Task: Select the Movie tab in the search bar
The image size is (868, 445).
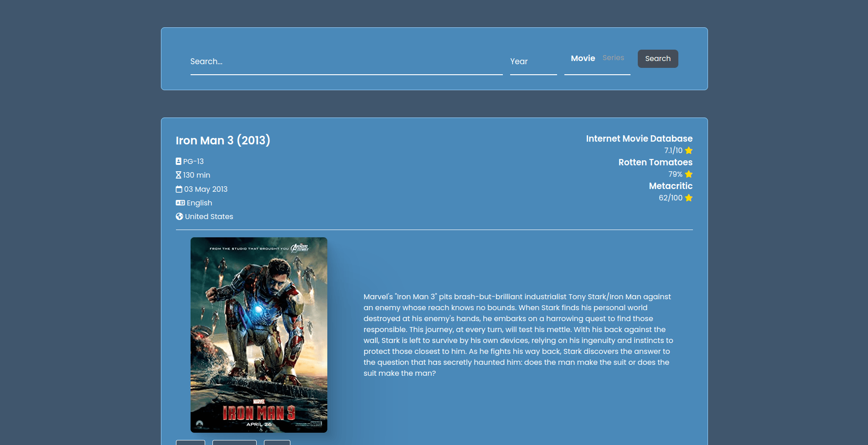Action: pos(582,58)
